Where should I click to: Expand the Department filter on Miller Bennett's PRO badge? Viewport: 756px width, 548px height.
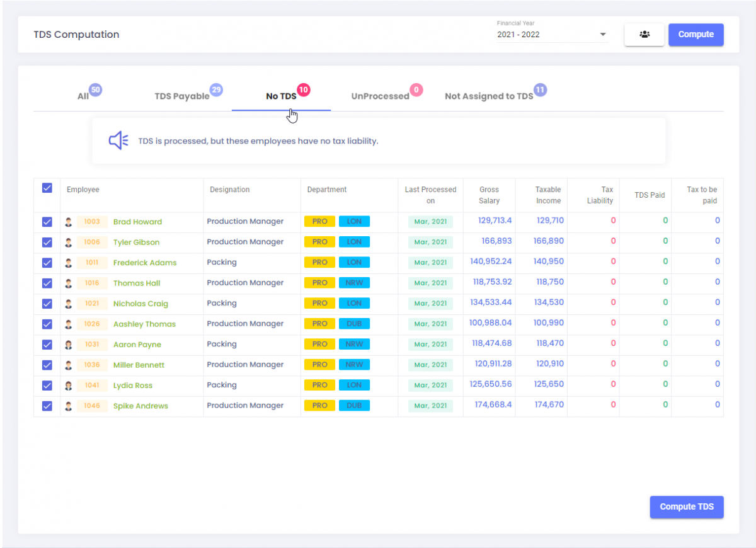(x=319, y=364)
